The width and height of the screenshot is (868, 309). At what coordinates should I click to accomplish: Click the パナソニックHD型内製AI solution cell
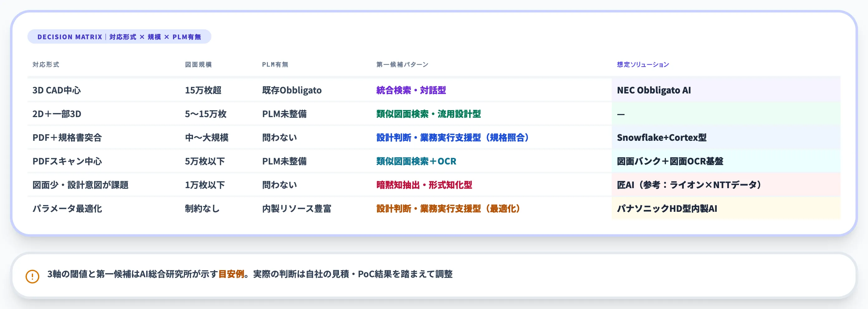tap(726, 208)
